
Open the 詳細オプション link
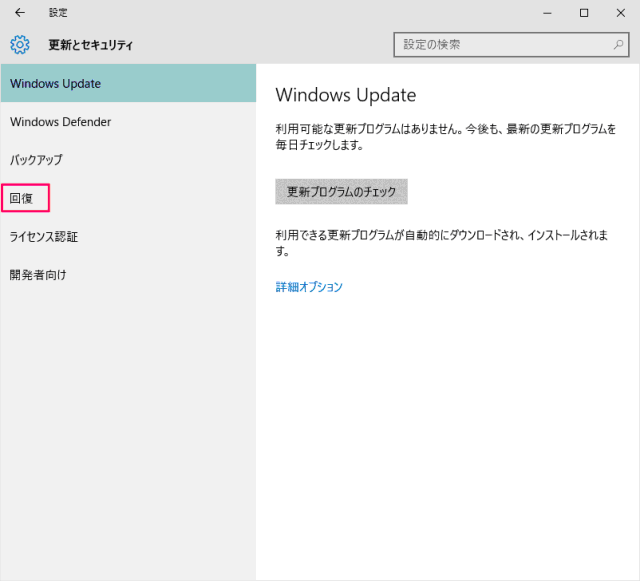pyautogui.click(x=309, y=287)
